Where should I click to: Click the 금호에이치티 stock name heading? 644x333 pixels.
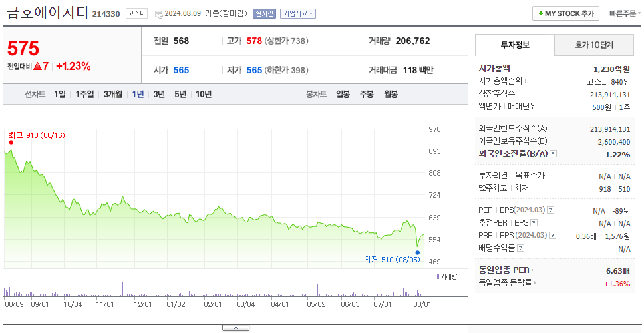point(47,13)
